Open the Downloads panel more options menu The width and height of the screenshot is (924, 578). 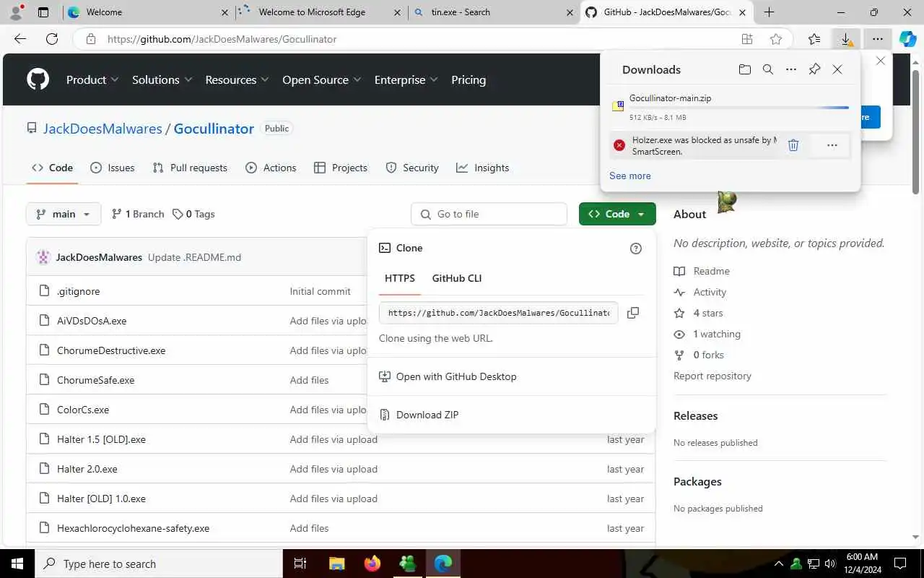click(x=791, y=69)
